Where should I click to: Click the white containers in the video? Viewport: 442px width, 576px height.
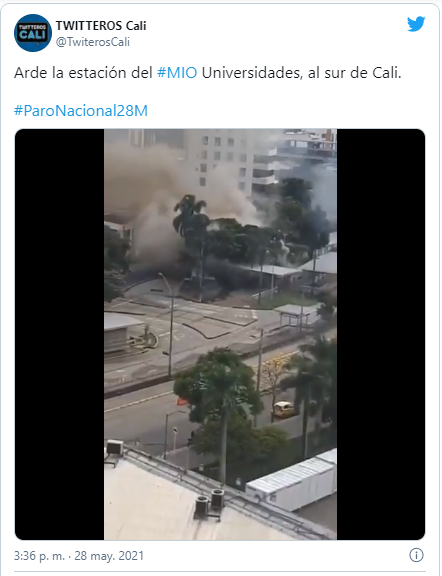pyautogui.click(x=292, y=481)
